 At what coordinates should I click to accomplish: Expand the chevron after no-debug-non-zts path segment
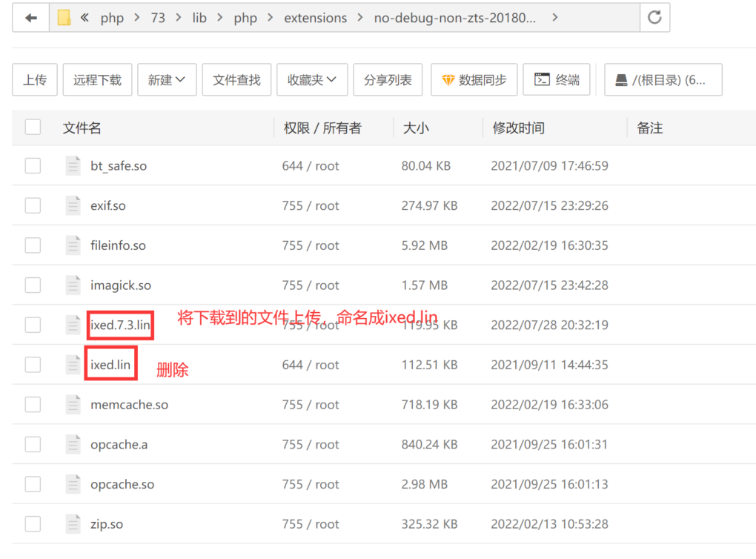click(556, 18)
